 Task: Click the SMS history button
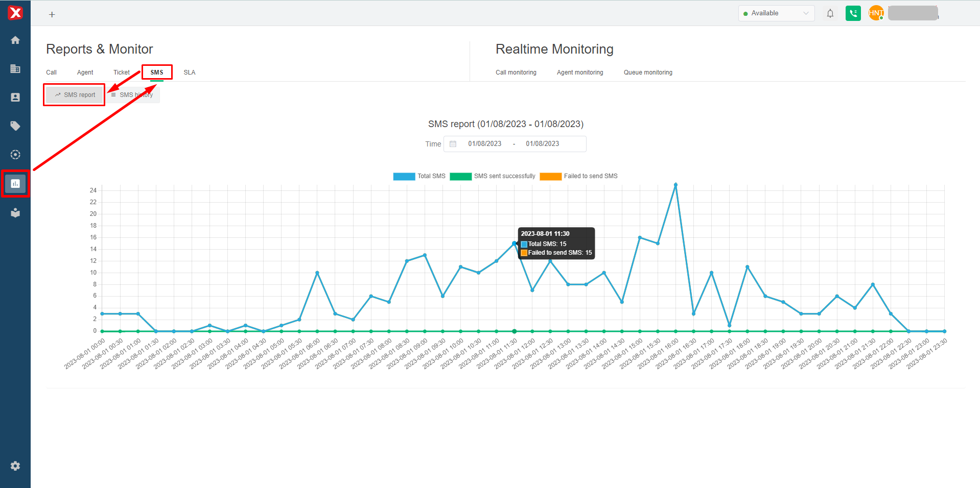point(133,95)
